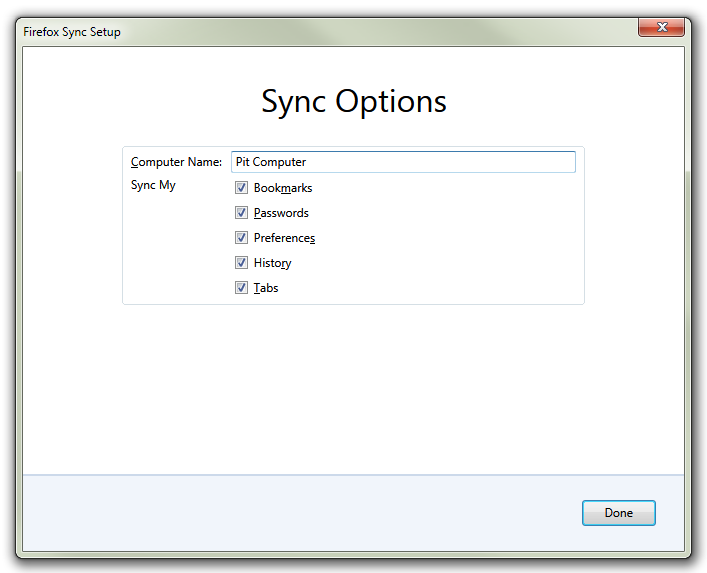Click the Firefox Sync Setup title text

[72, 32]
